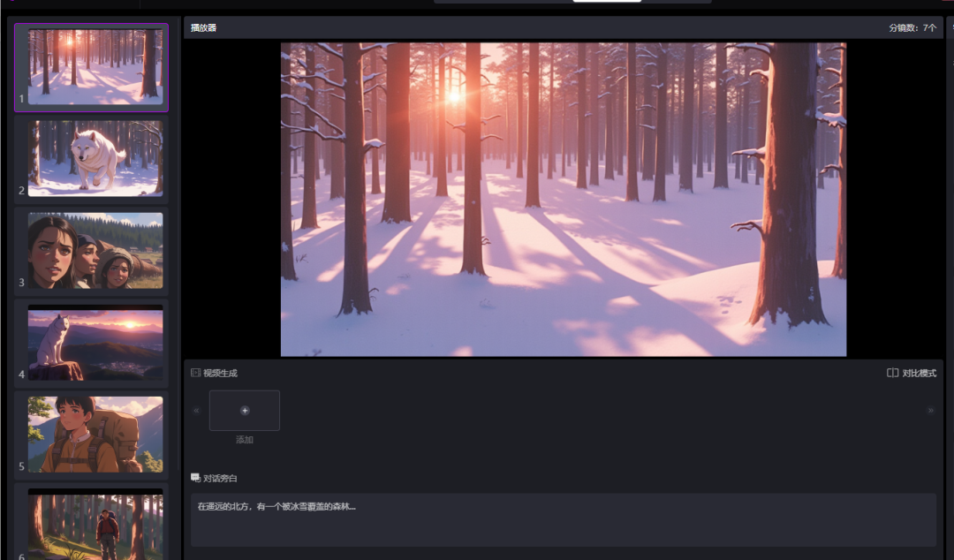The height and width of the screenshot is (560, 954).
Task: Select storyboard thumbnail 6 hiker in forest
Action: tap(95, 524)
